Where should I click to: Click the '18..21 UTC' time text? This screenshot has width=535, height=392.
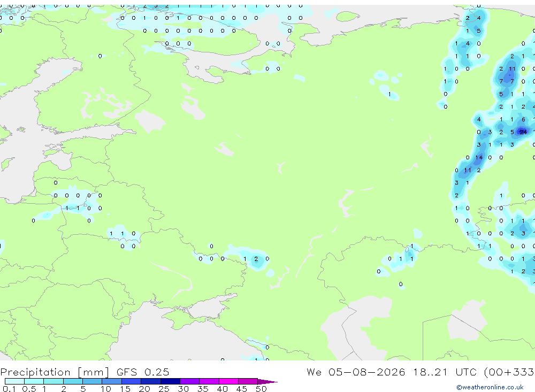(445, 372)
